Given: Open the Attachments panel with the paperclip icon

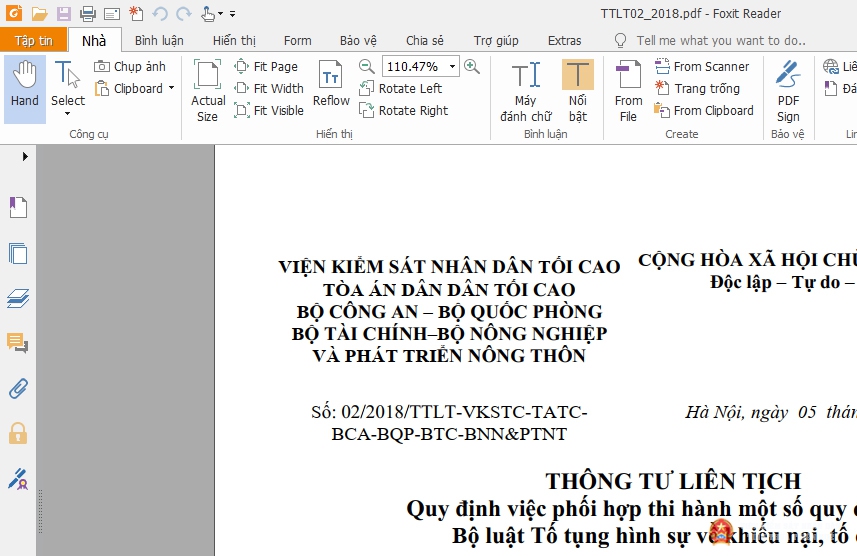Looking at the screenshot, I should (18, 389).
